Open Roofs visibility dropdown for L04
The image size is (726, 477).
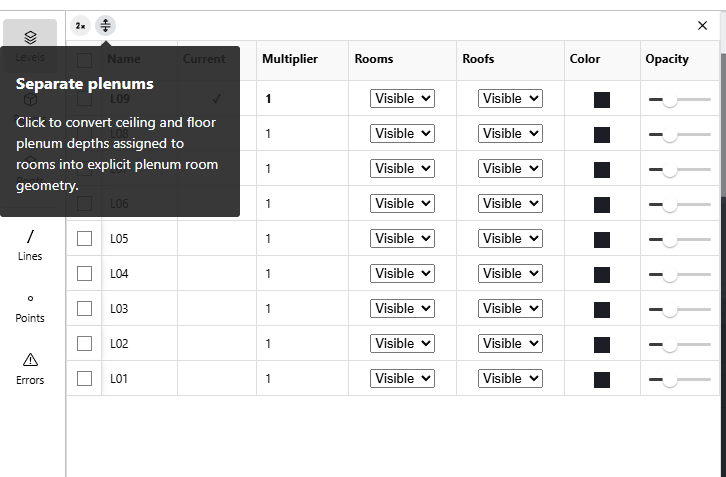(510, 273)
